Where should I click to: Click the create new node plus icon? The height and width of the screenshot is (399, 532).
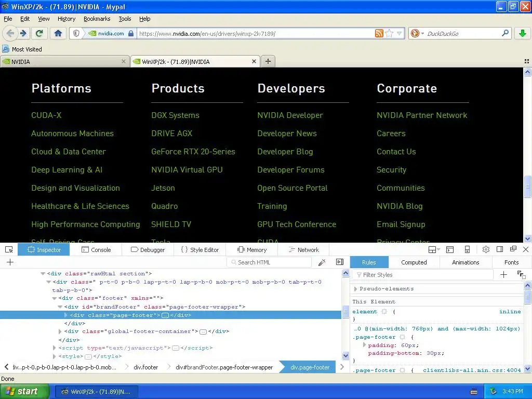[x=10, y=262]
